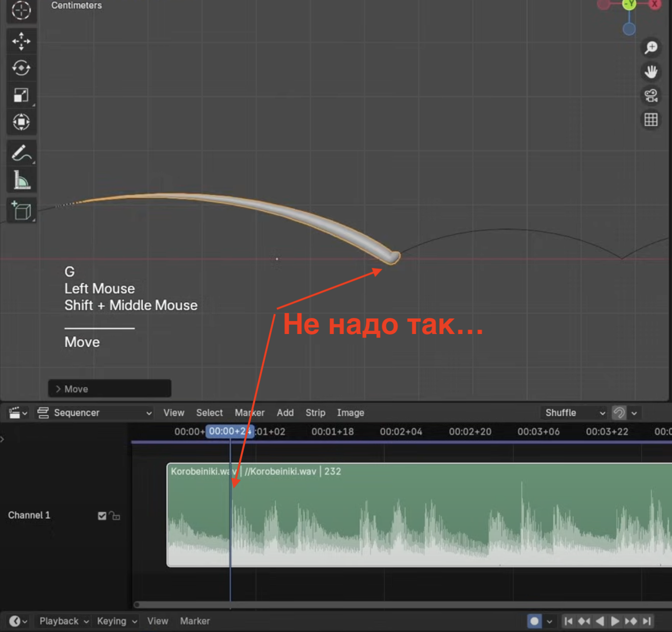Click timecode 00:03+22 on ruler
The image size is (672, 632).
[x=607, y=432]
